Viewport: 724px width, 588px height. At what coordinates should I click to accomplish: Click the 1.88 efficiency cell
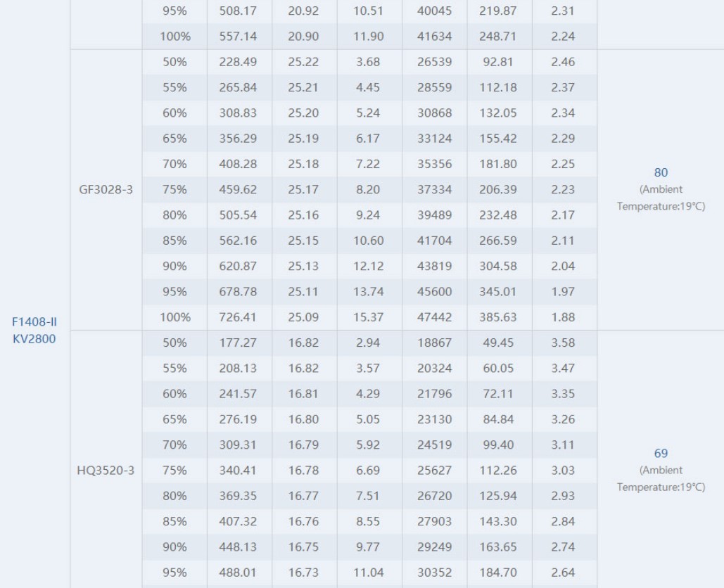(x=563, y=317)
